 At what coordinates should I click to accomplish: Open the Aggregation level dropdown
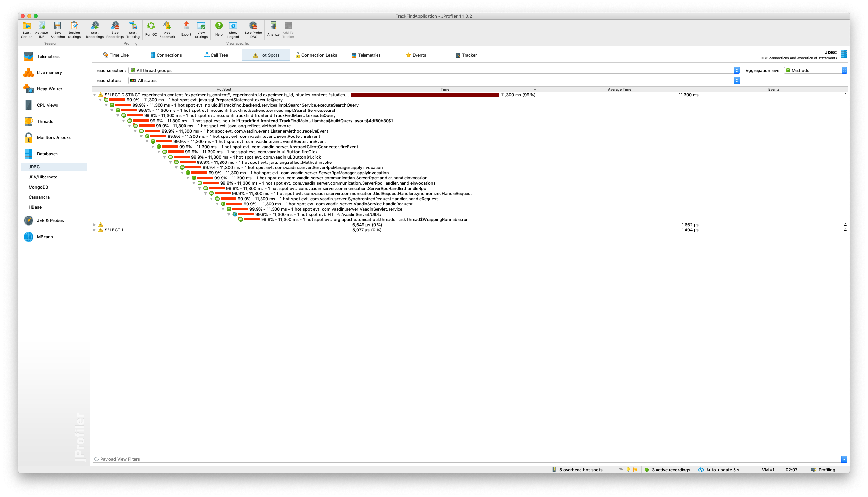(x=815, y=70)
